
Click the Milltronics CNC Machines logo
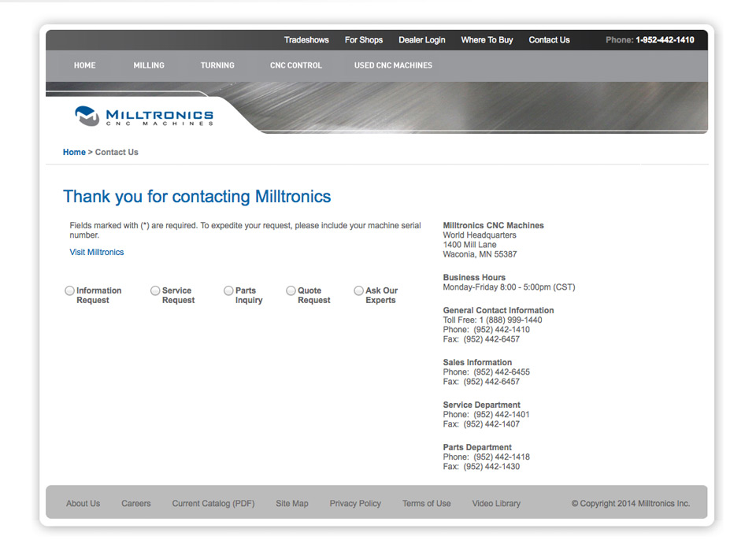click(x=144, y=116)
